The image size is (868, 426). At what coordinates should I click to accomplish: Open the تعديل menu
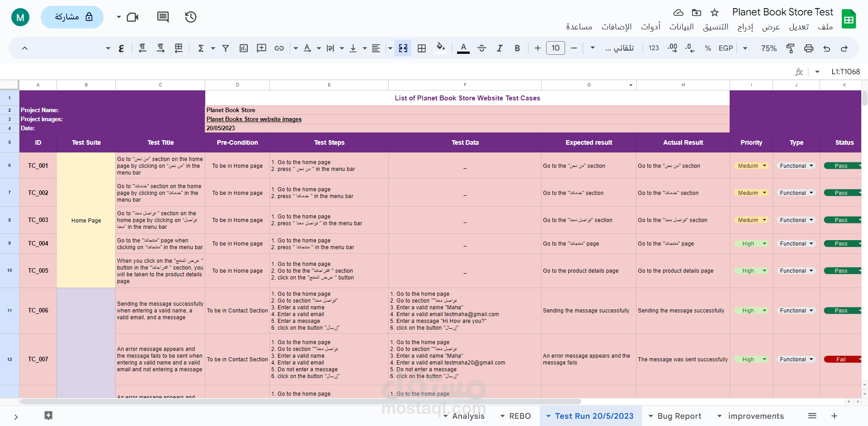coord(799,27)
